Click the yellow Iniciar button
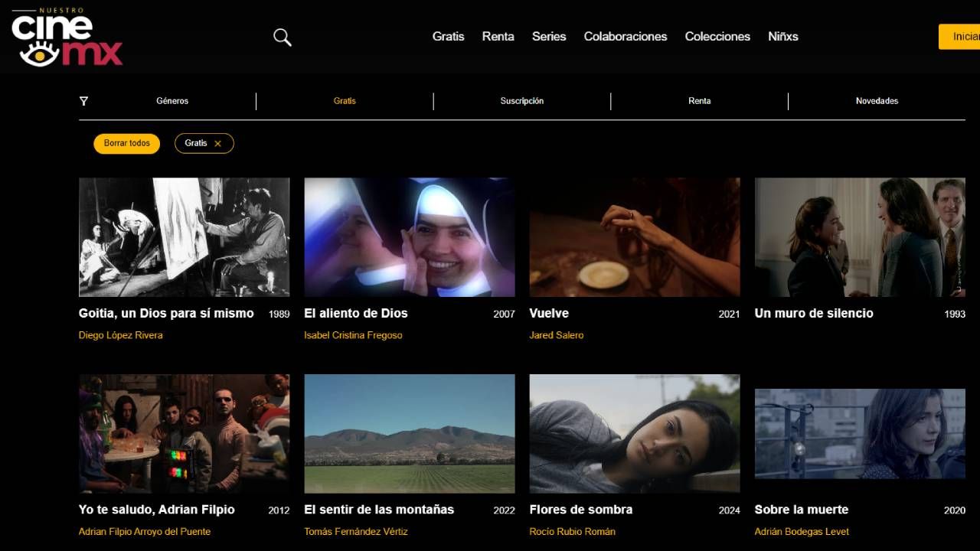Viewport: 980px width, 551px height. pyautogui.click(x=960, y=37)
